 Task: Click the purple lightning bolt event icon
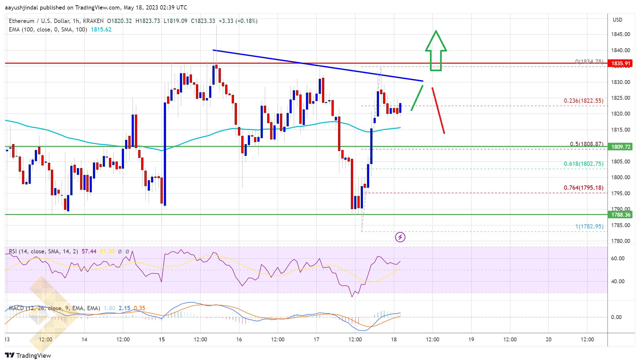(x=400, y=237)
